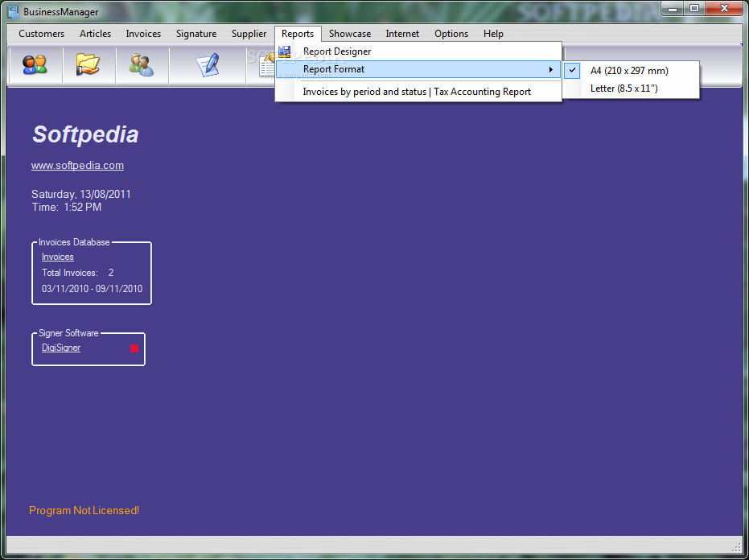Click the window resize grip in status bar

[x=736, y=547]
